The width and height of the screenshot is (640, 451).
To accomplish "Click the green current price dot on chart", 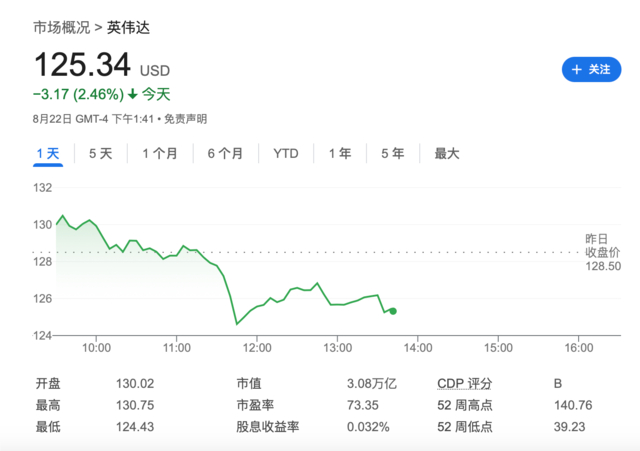I will tap(392, 311).
